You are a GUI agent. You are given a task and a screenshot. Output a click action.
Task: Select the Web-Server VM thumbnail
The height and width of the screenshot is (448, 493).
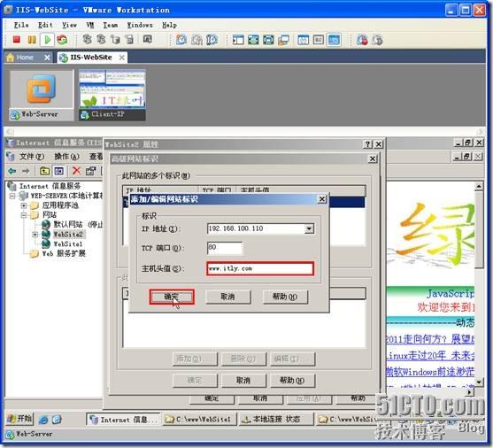[42, 96]
